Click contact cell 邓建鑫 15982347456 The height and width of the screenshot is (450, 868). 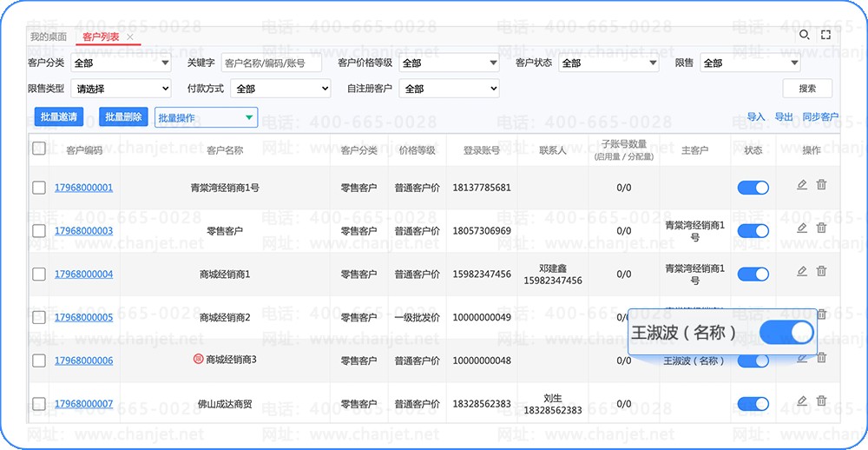pyautogui.click(x=552, y=275)
